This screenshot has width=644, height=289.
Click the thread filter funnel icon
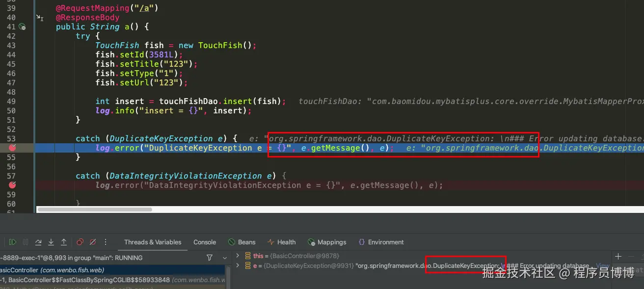pyautogui.click(x=210, y=258)
